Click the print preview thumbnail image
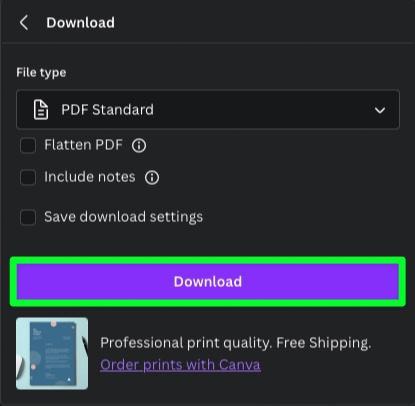The image size is (415, 406). [52, 353]
